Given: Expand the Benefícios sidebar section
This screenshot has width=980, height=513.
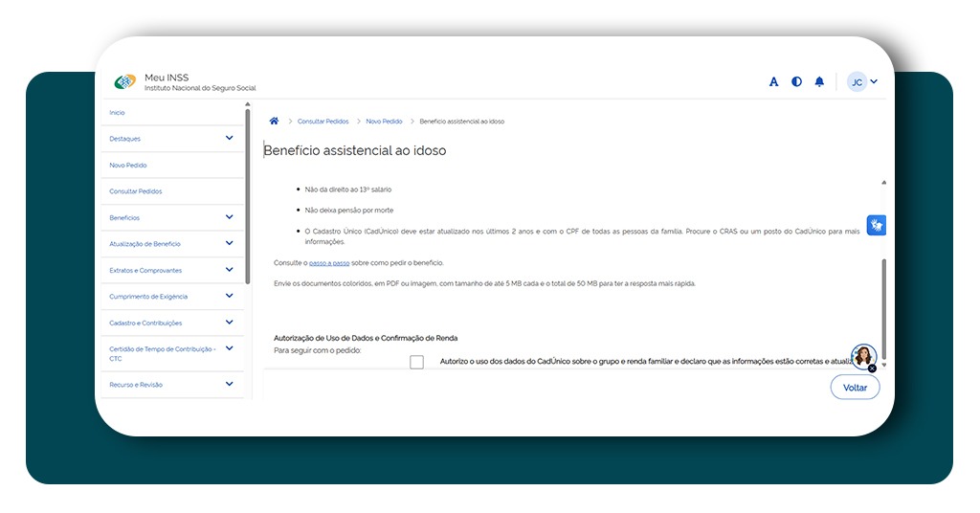Looking at the screenshot, I should pyautogui.click(x=172, y=217).
